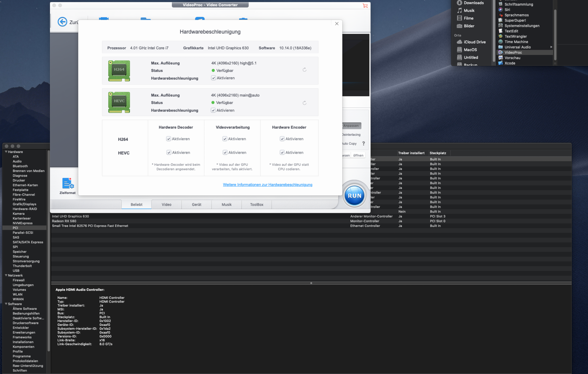
Task: Collapse the Netzwerk tree section
Action: tap(6, 275)
